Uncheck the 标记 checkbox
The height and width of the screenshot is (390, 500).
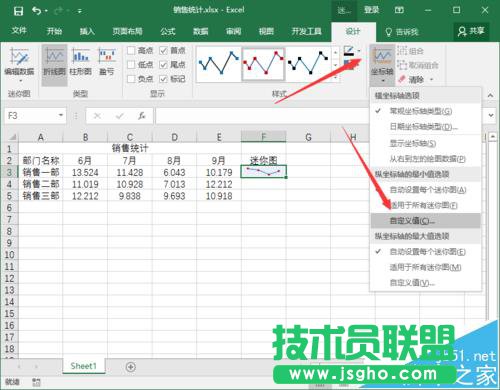pos(163,79)
